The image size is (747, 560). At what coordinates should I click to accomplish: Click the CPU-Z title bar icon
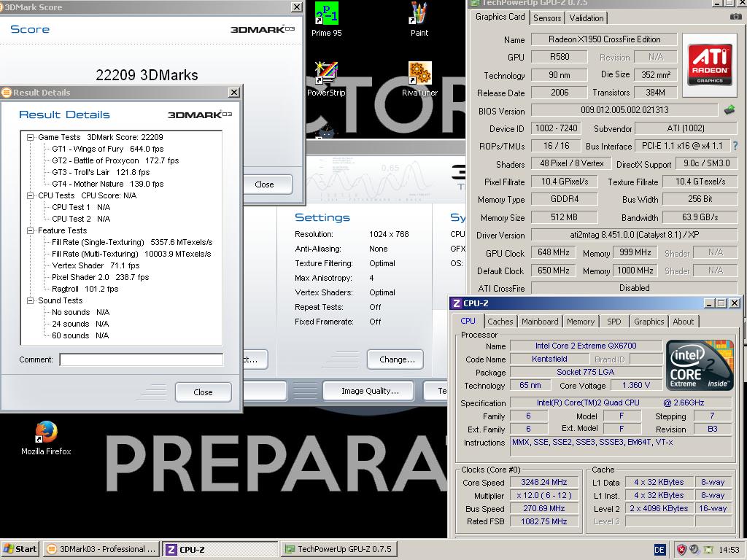(457, 303)
